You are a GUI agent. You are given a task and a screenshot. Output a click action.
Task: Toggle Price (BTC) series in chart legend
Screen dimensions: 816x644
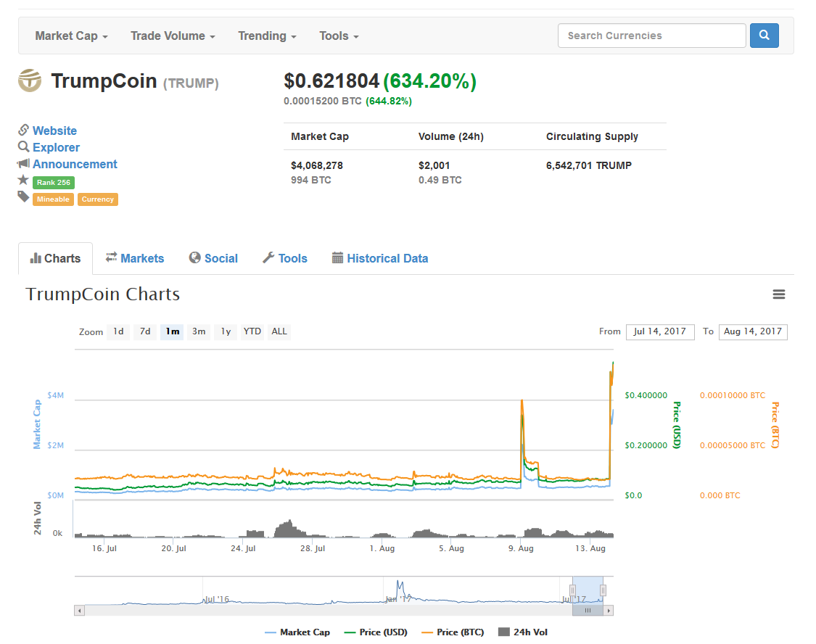point(453,632)
